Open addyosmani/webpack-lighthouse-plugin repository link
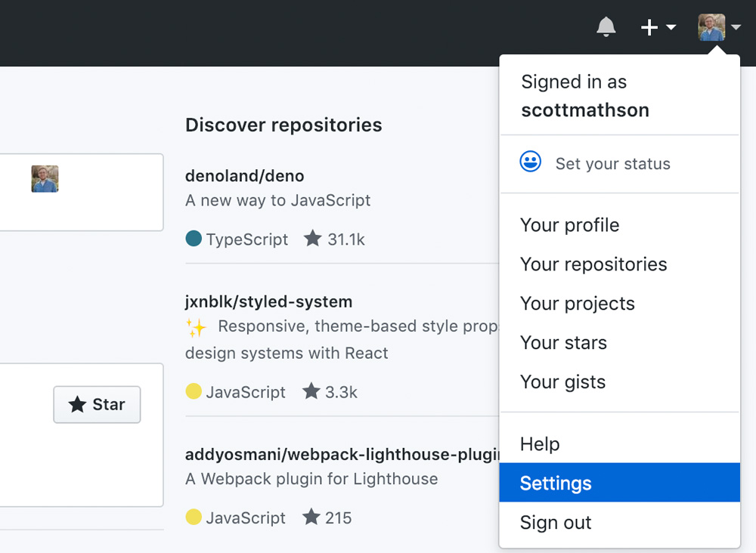The image size is (756, 553). pos(342,454)
